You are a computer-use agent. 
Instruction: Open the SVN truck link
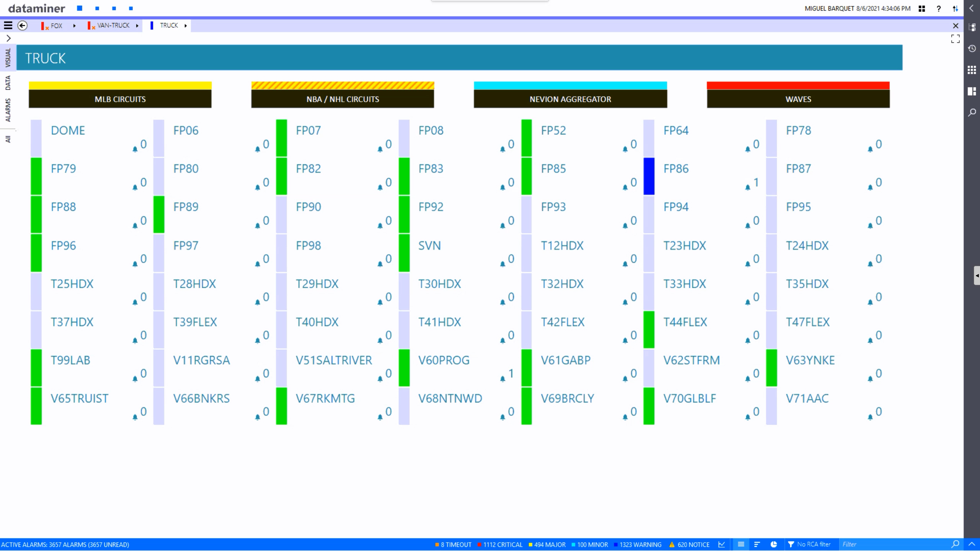click(x=430, y=246)
